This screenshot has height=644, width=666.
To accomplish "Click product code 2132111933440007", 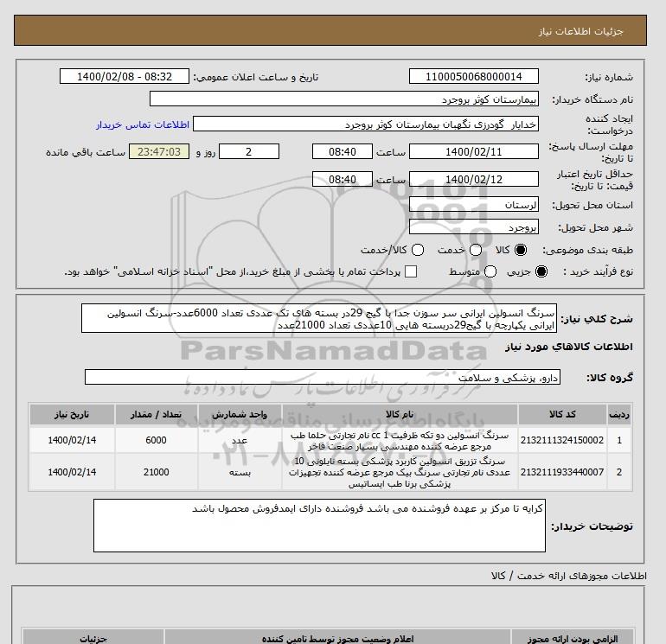I will [x=562, y=472].
